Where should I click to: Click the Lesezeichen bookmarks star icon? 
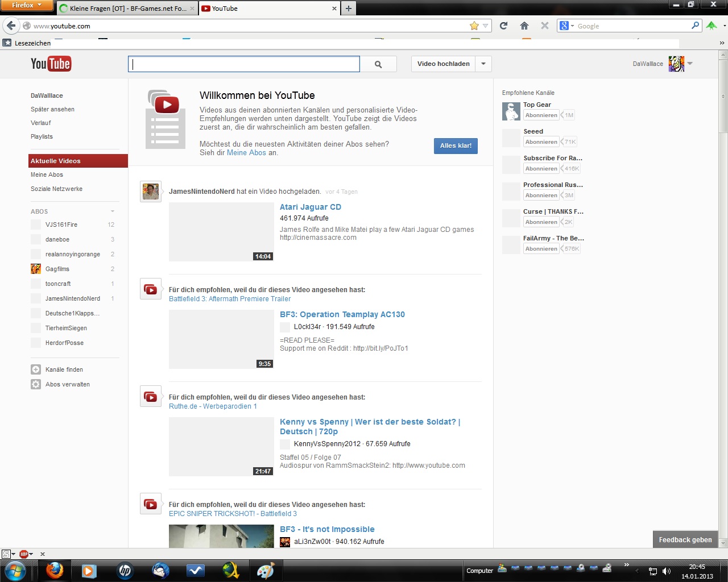coord(7,43)
